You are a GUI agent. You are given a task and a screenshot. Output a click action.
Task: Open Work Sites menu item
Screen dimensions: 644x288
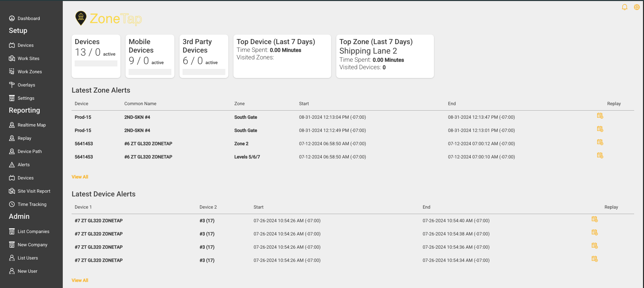tap(29, 58)
